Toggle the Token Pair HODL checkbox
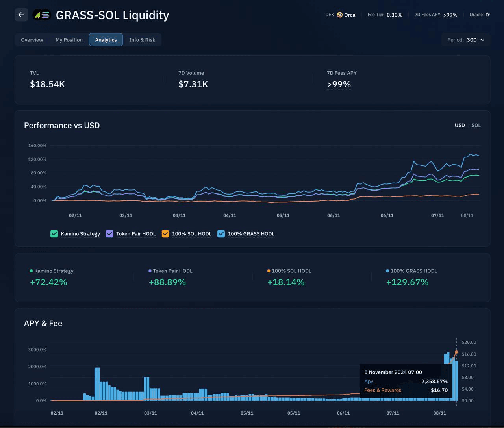The width and height of the screenshot is (504, 428). 109,234
